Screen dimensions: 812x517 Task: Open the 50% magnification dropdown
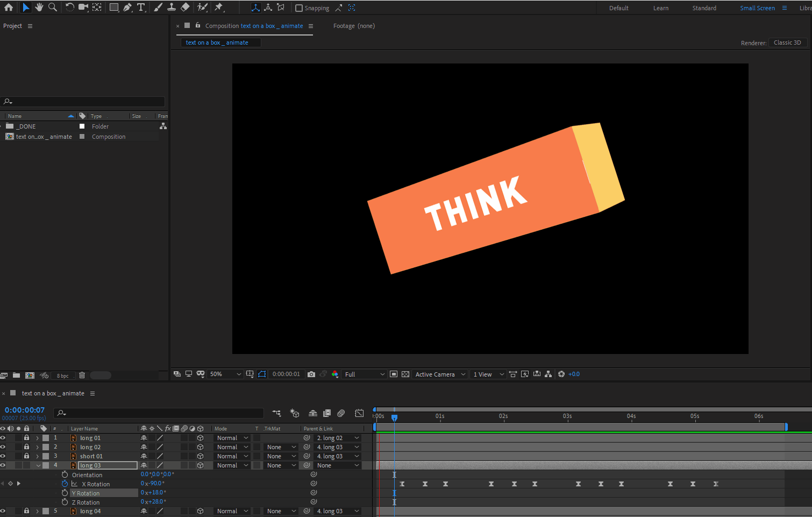click(x=225, y=374)
